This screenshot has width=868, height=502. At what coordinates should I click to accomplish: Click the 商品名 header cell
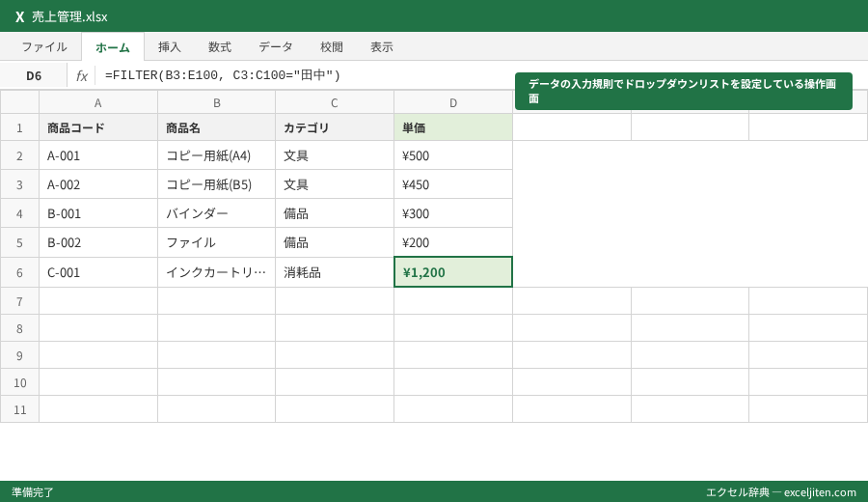(216, 127)
